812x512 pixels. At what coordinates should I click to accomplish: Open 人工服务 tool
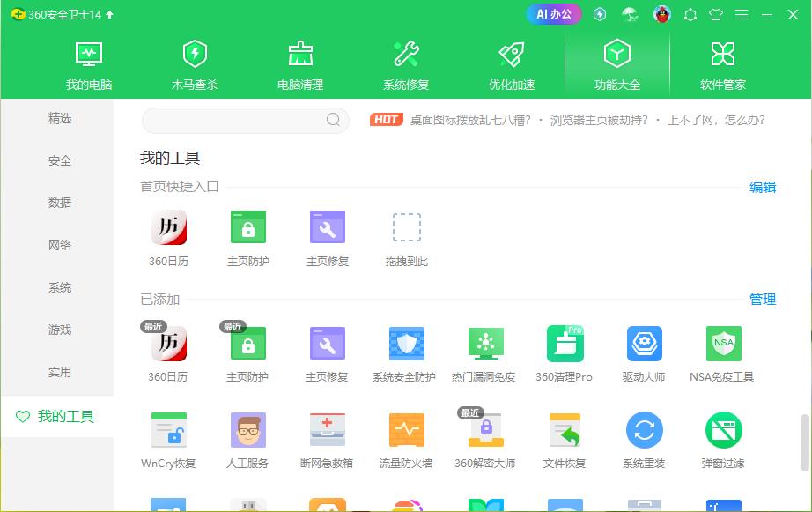tap(247, 441)
